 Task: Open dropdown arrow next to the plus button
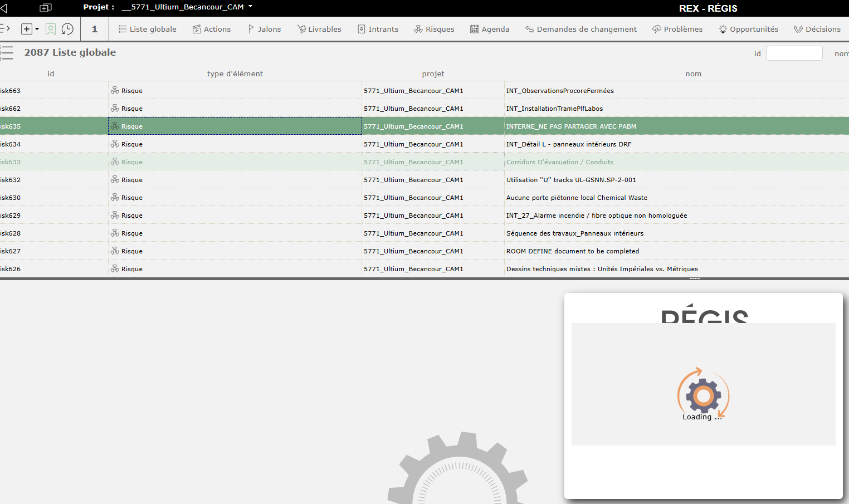coord(37,29)
